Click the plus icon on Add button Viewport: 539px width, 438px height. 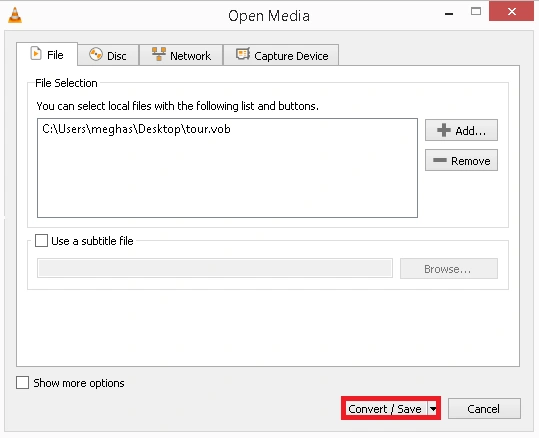(x=443, y=130)
